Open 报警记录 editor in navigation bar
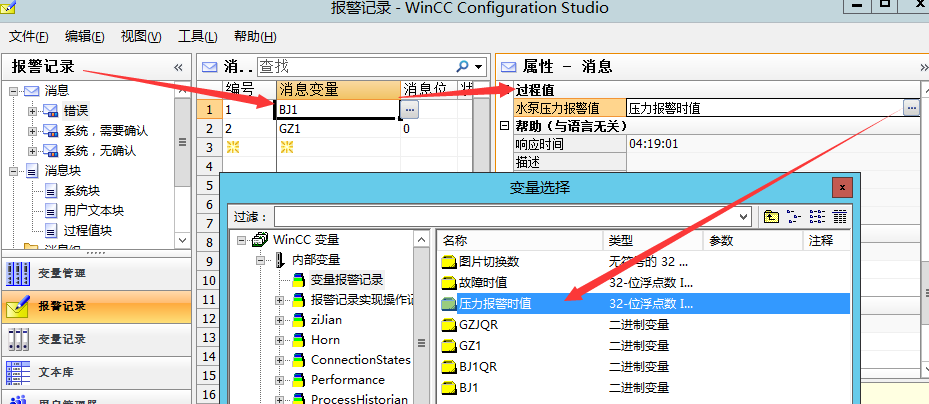This screenshot has width=929, height=404. [x=97, y=306]
